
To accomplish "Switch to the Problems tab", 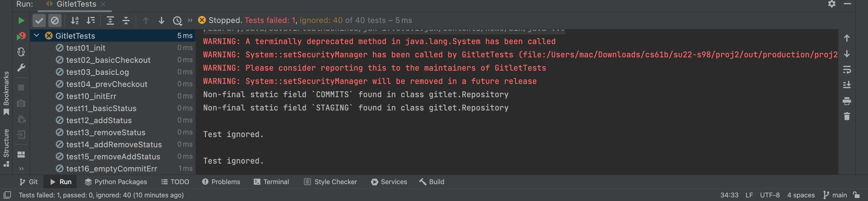I will point(221,182).
